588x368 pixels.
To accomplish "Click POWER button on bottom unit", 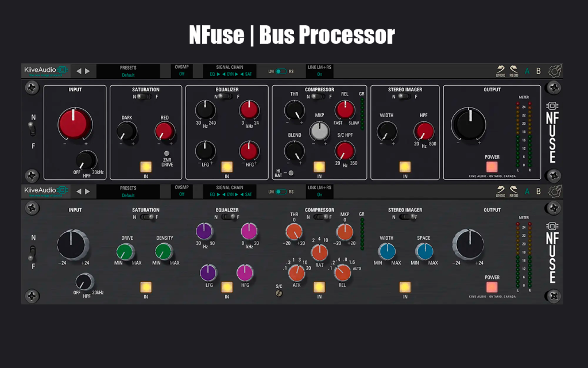I will (492, 287).
